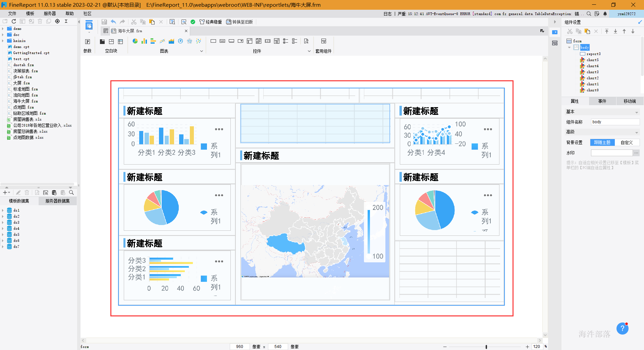Insert a radar chart component
The width and height of the screenshot is (644, 350).
[x=190, y=41]
